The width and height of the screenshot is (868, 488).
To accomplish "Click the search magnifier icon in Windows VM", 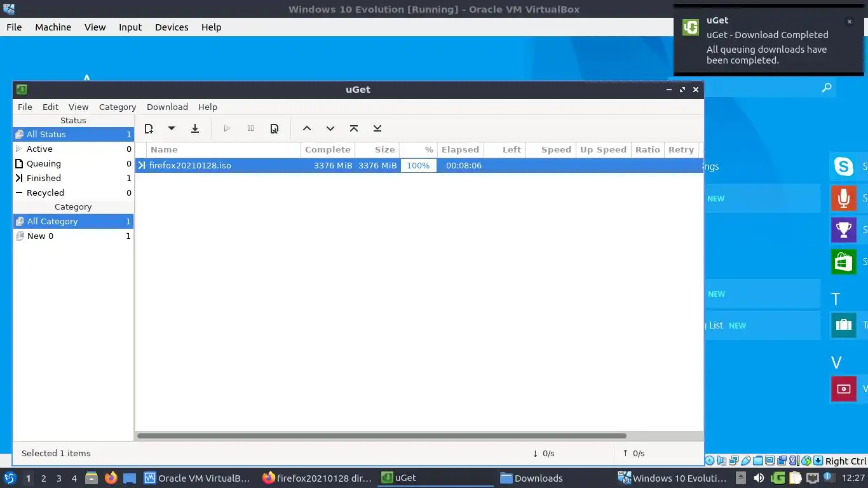I will [x=826, y=88].
